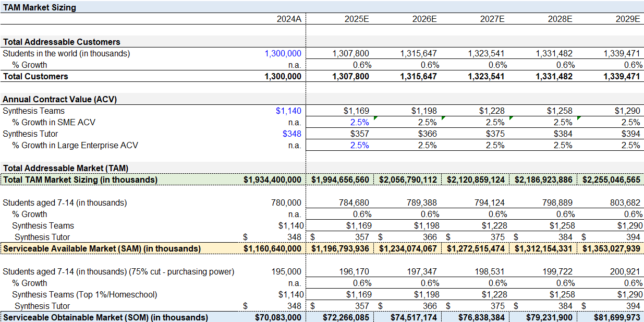Viewport: 644px width, 322px height.
Task: Click the bold Total Customers row label
Action: 35,76
